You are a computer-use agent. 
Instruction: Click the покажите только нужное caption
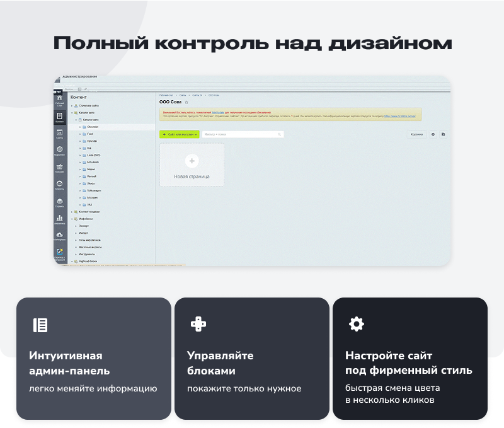[244, 388]
